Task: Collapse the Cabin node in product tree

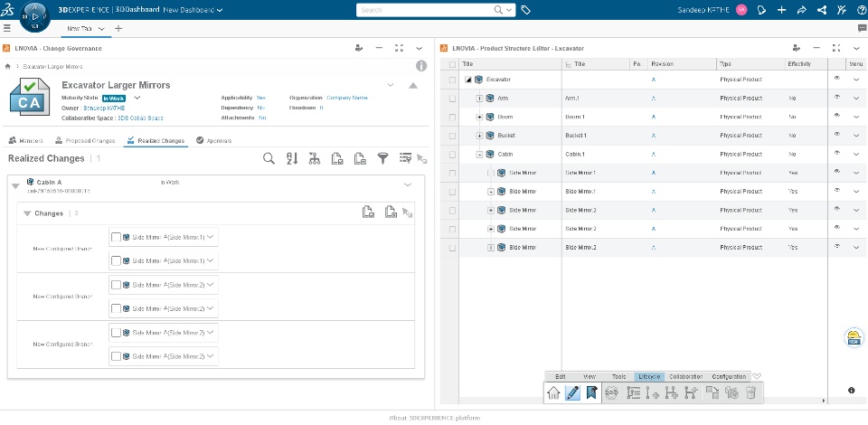Action: 479,155
